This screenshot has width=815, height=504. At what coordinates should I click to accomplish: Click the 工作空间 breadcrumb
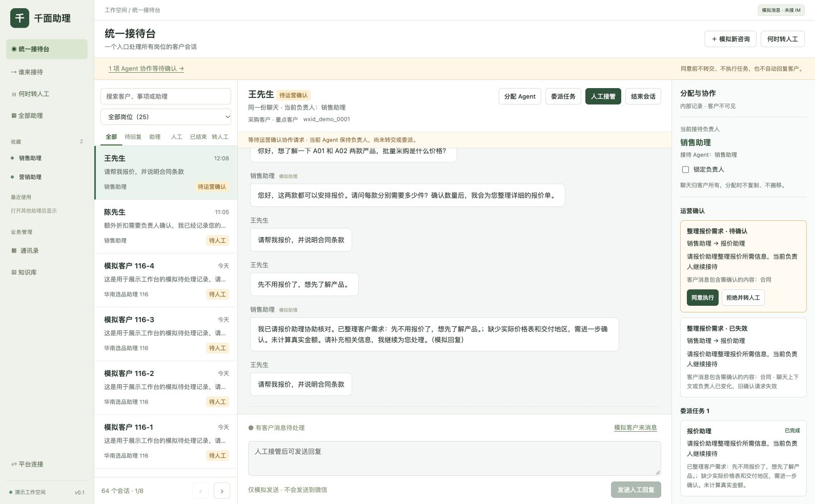tap(115, 10)
